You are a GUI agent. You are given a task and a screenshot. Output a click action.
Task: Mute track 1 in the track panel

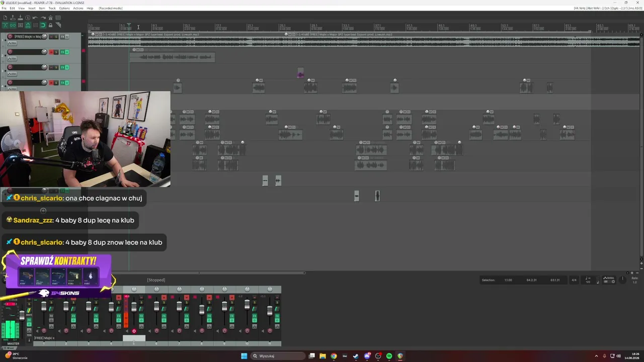pyautogui.click(x=50, y=37)
